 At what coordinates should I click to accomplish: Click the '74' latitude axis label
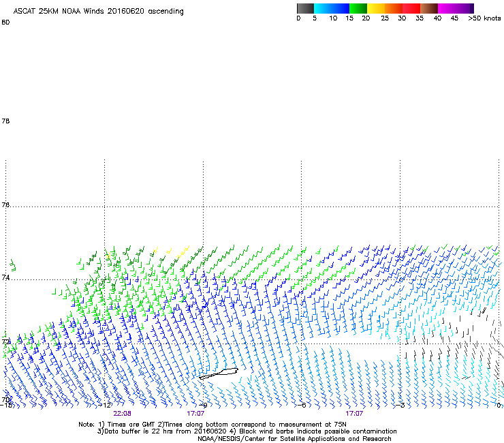point(5,277)
